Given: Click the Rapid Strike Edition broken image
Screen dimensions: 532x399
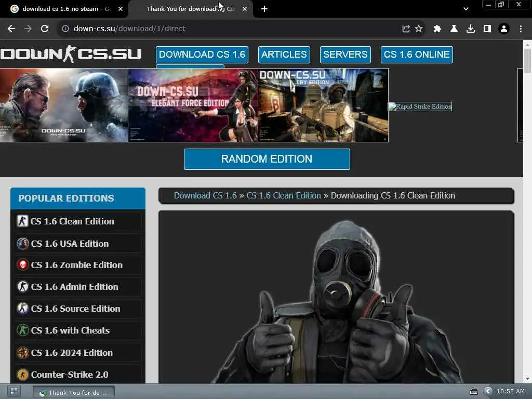Looking at the screenshot, I should pyautogui.click(x=420, y=106).
